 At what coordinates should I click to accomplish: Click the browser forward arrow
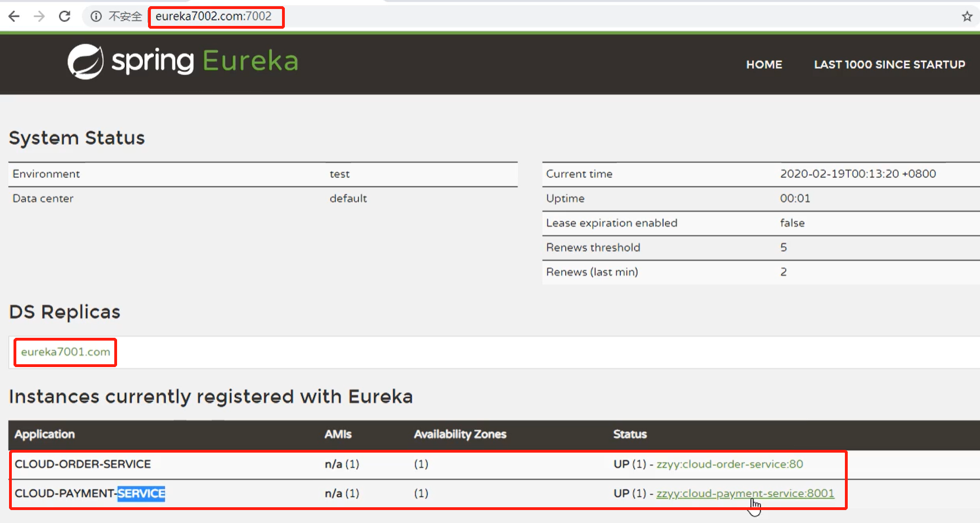(x=39, y=16)
